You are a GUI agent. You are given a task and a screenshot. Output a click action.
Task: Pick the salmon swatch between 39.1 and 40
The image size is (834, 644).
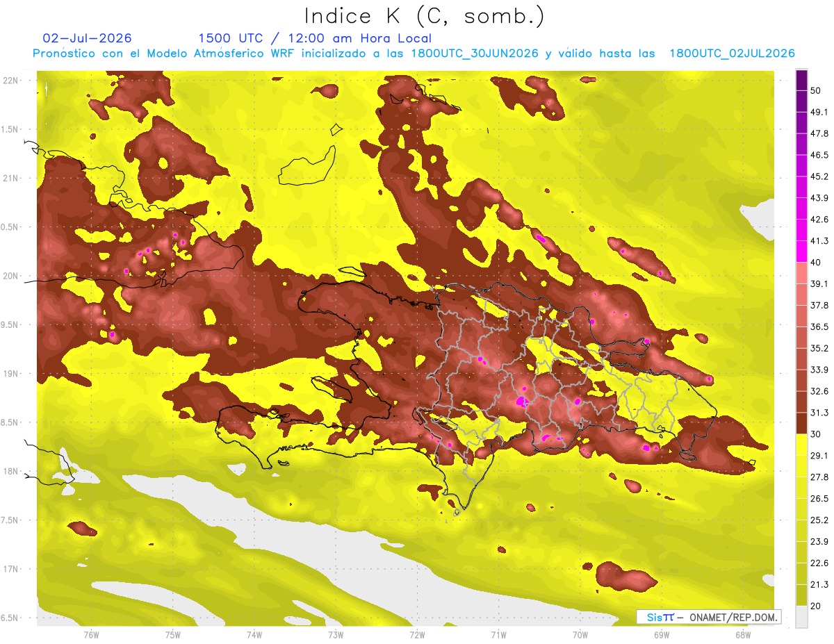pos(801,273)
